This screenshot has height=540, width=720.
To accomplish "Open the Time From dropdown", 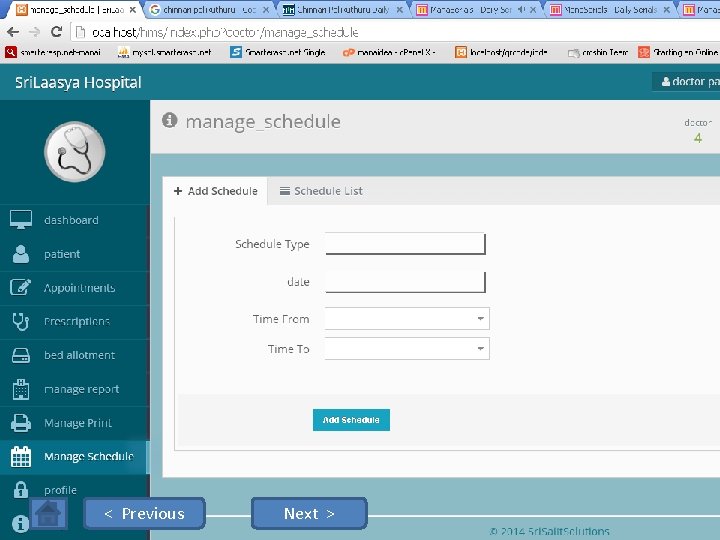I will coord(407,318).
